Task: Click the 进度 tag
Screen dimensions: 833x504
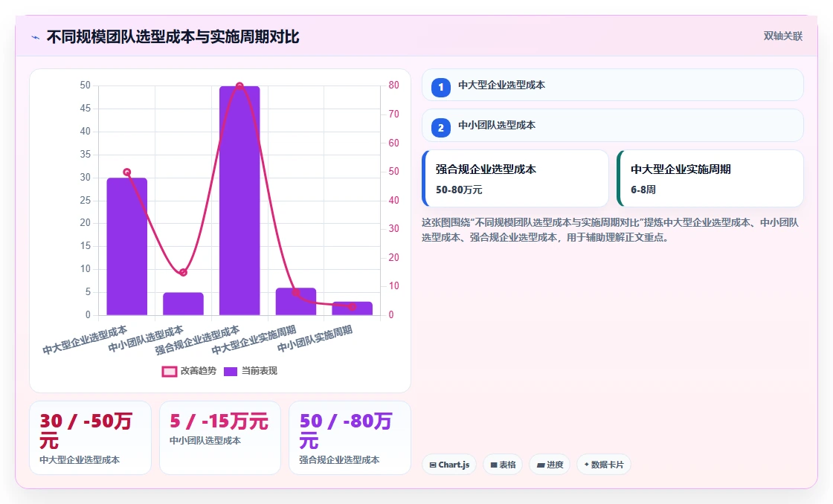Action: (550, 465)
